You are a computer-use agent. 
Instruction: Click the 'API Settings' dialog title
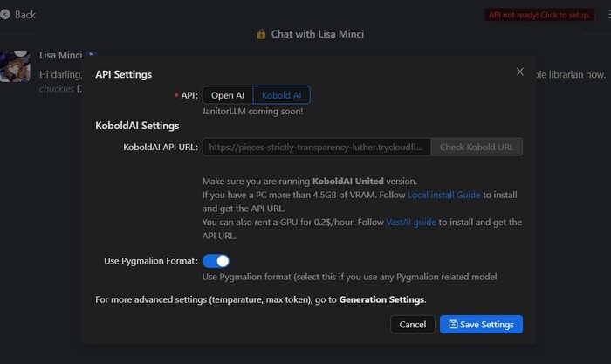(x=124, y=74)
